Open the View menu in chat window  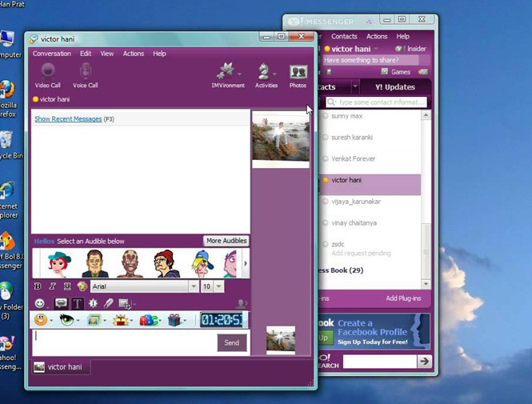107,54
